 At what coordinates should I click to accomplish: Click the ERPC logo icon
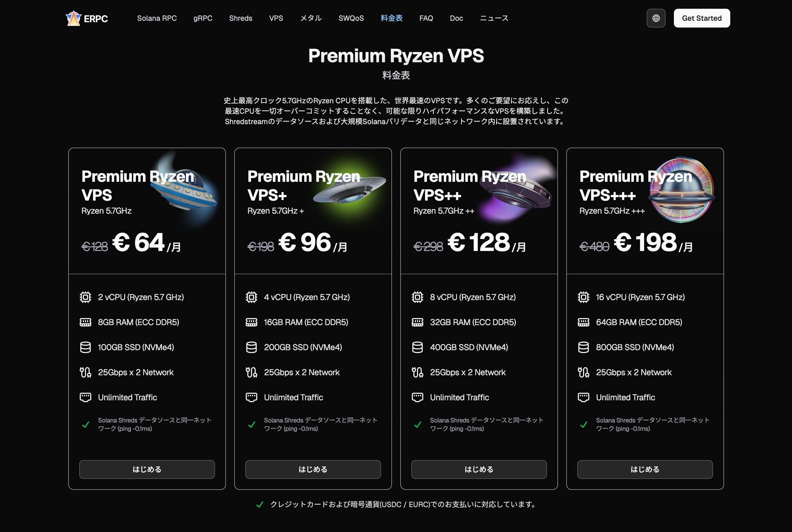click(73, 18)
